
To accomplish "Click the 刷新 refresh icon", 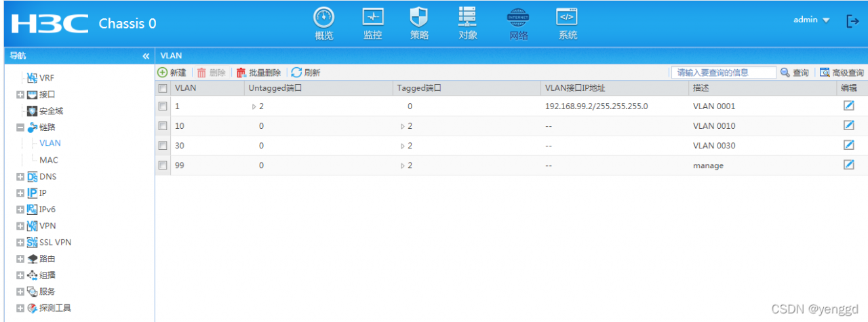I will [x=296, y=72].
